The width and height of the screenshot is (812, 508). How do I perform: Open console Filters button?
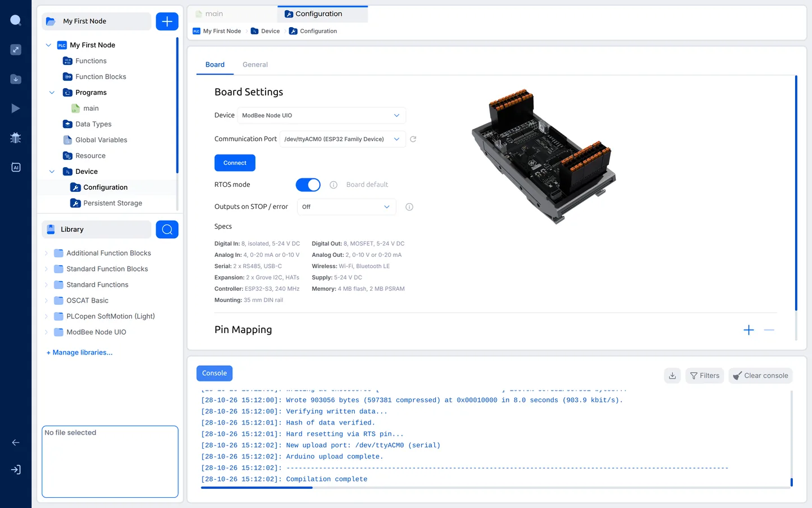(x=705, y=375)
